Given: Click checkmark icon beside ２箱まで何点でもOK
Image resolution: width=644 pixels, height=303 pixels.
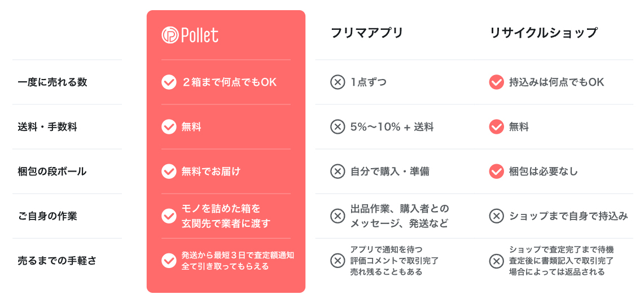Looking at the screenshot, I should click(169, 82).
